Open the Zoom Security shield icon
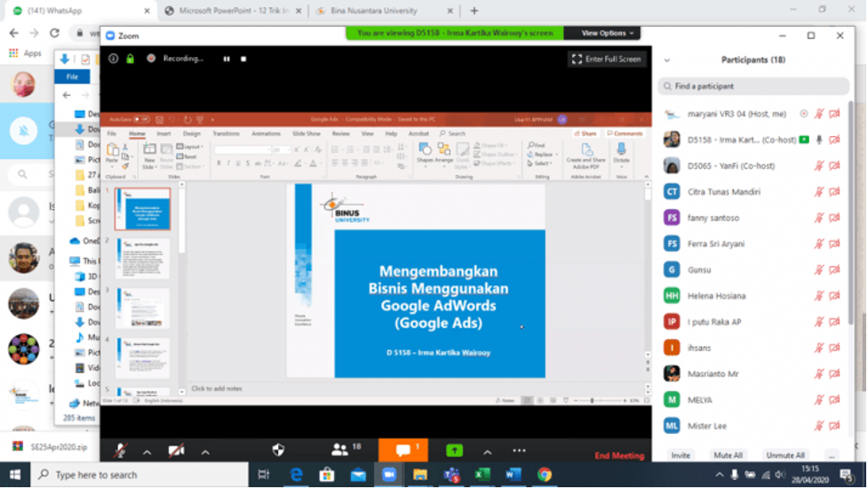 coord(278,450)
